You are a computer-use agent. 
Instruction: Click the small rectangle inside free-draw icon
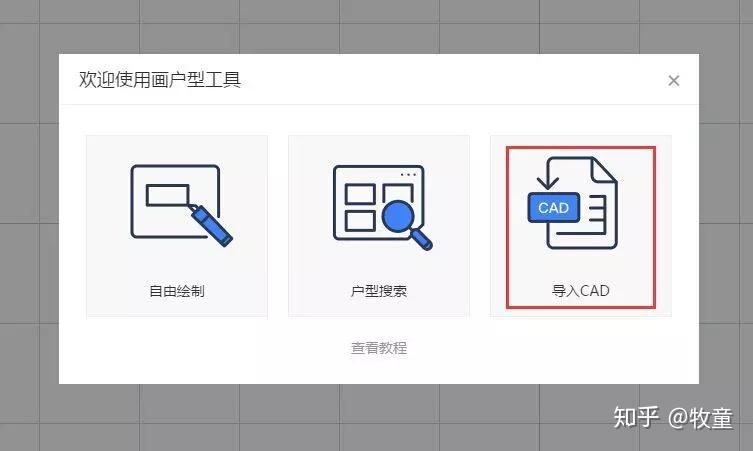pos(167,195)
